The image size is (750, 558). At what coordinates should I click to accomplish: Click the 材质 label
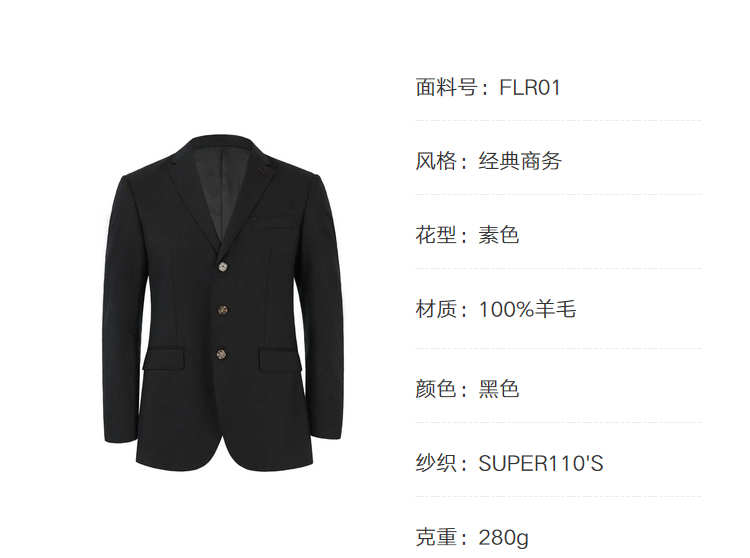[x=435, y=309]
